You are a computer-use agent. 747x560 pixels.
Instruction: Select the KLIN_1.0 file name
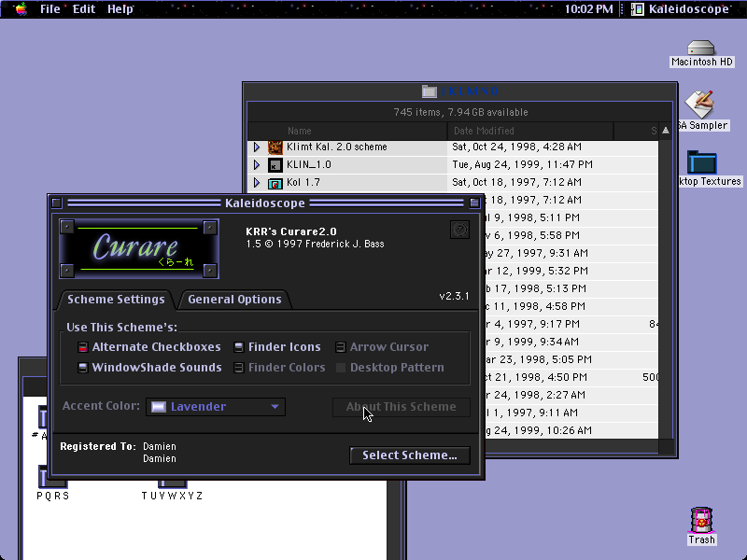point(309,165)
